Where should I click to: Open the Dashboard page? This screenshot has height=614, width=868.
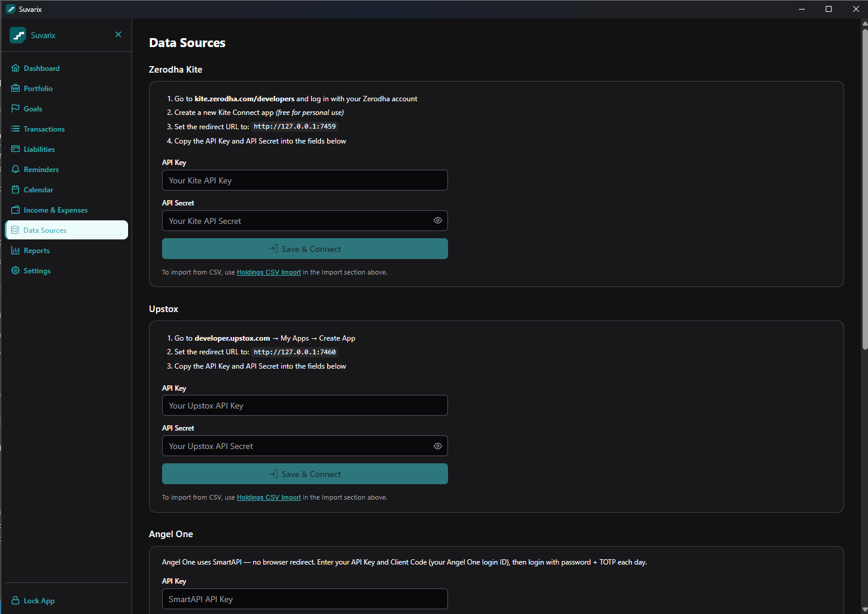[x=67, y=68]
